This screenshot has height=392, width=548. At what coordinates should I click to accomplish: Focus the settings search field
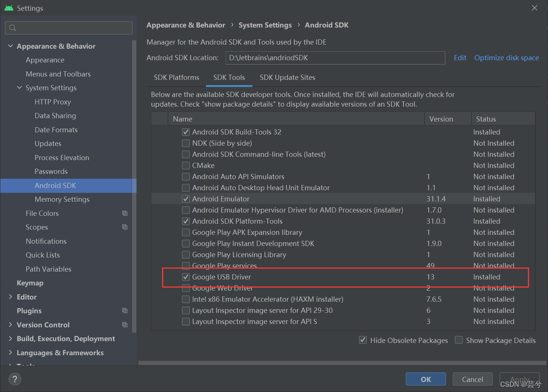(x=69, y=28)
